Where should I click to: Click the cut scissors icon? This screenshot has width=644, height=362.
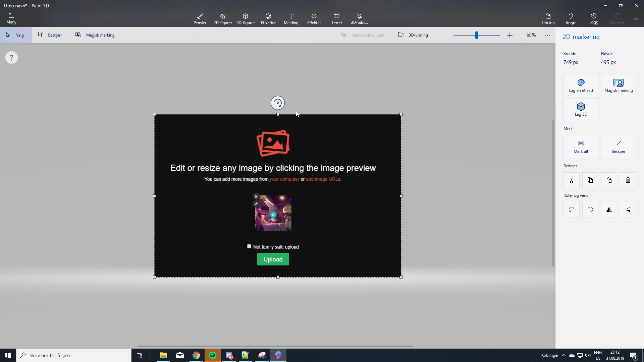[x=572, y=180]
